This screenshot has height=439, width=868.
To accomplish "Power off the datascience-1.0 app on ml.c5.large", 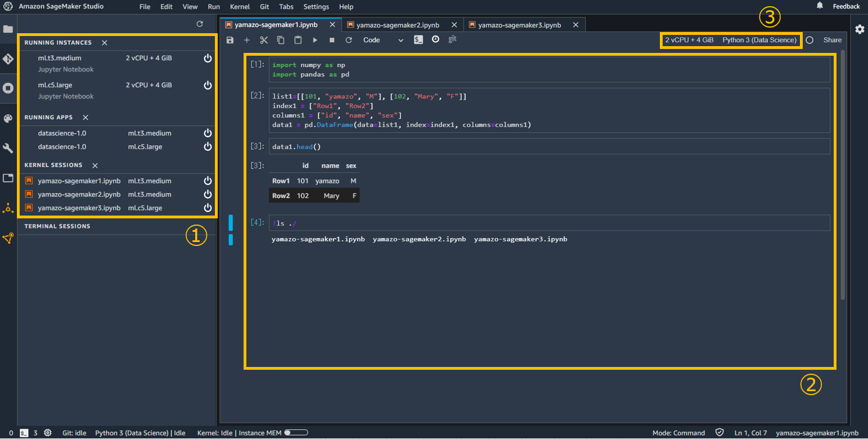I will click(x=208, y=146).
